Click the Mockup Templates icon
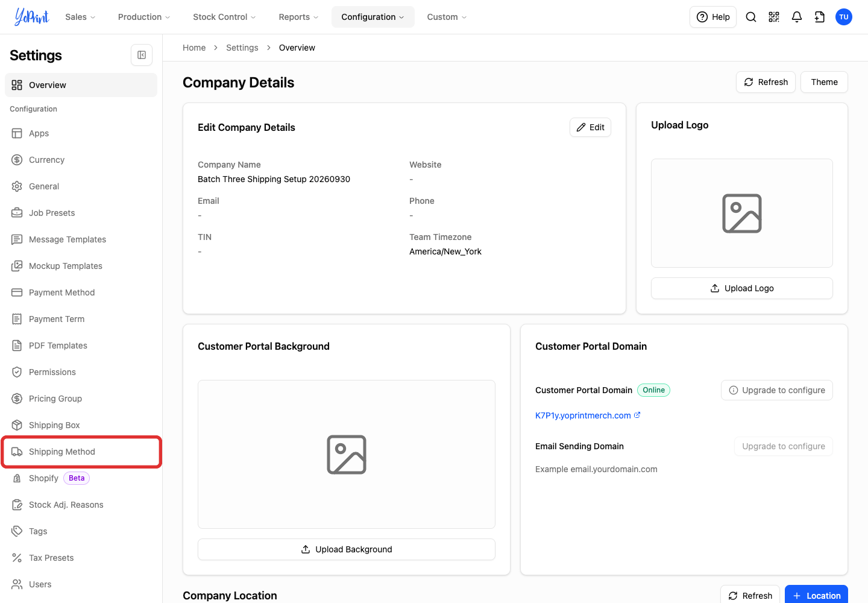 pyautogui.click(x=17, y=266)
